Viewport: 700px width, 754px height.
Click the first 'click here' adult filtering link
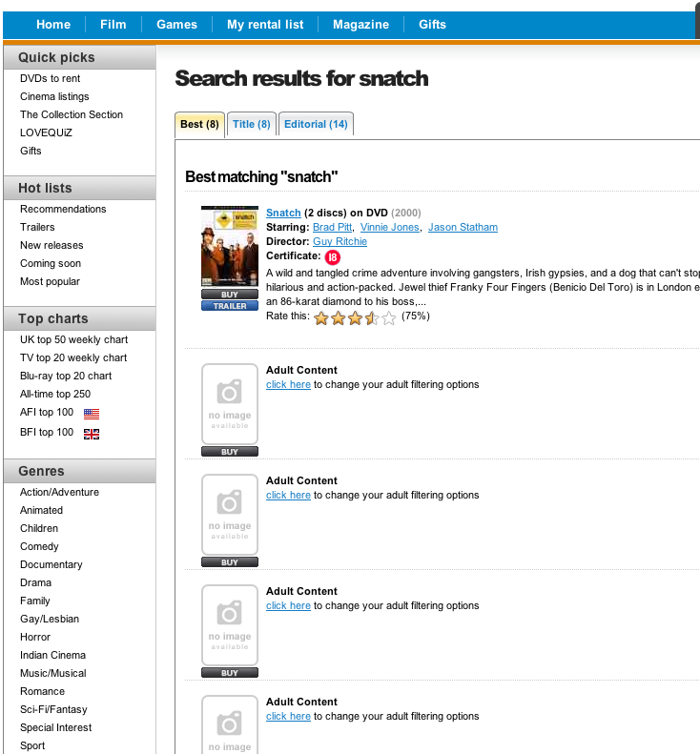coord(288,384)
